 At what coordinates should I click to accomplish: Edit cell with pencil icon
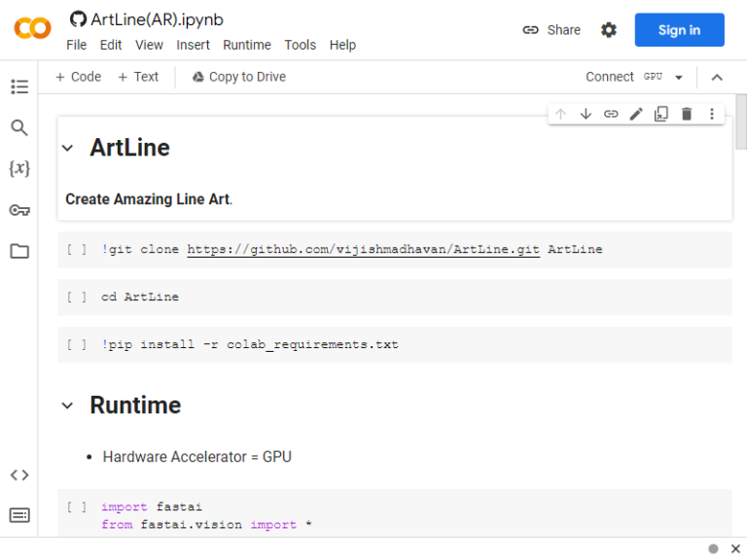coord(636,114)
